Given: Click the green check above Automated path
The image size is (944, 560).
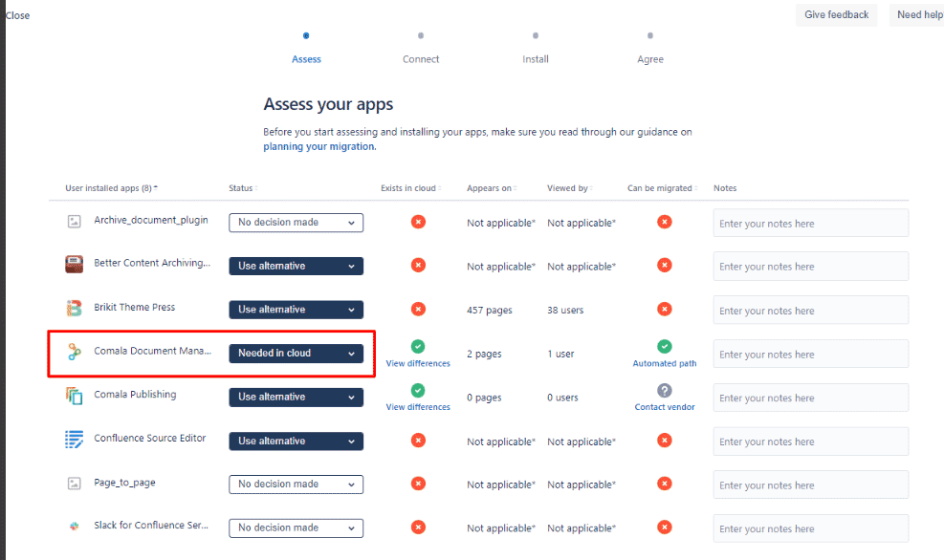Looking at the screenshot, I should (664, 347).
